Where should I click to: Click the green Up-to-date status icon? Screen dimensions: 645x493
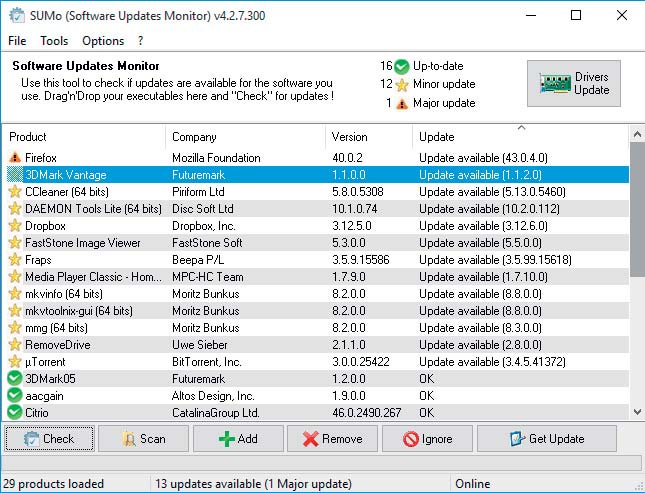coord(401,66)
